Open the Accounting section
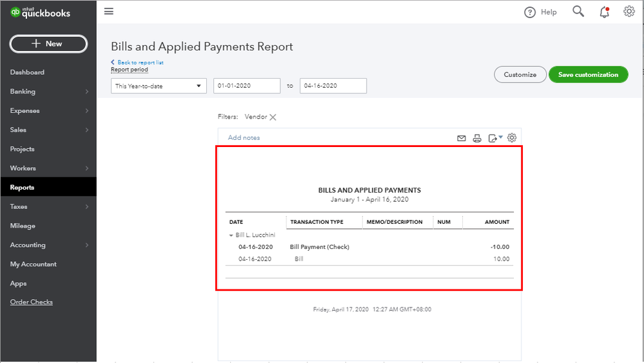 28,245
